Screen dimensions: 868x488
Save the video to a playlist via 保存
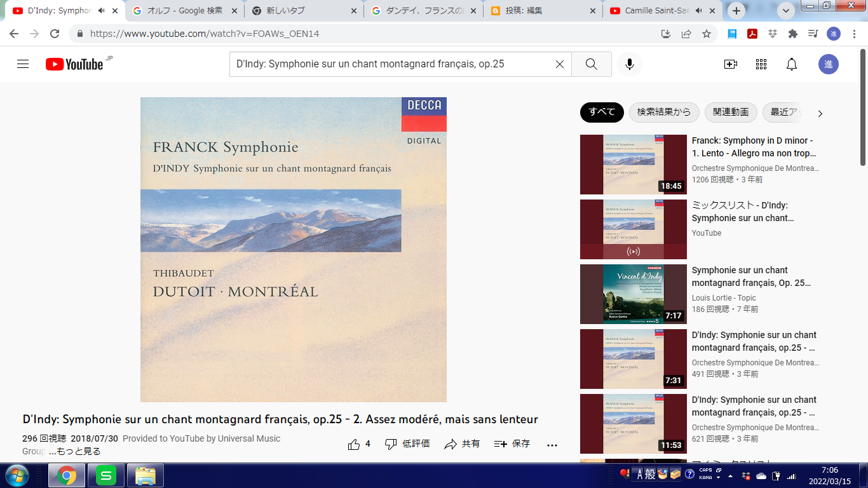512,444
